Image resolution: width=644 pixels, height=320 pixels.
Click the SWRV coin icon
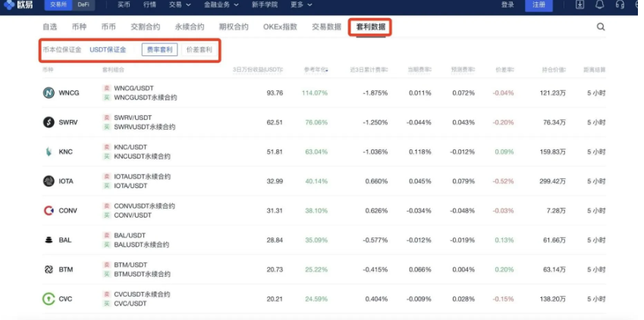click(49, 122)
